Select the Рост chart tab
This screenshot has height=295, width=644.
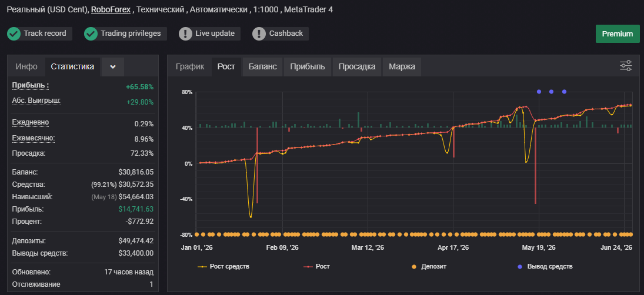tap(226, 66)
